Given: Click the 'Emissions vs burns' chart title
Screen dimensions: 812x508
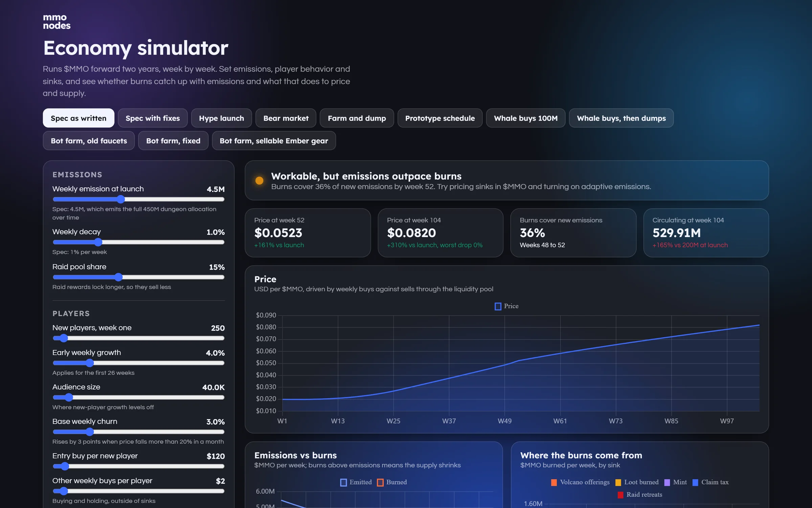Looking at the screenshot, I should [295, 455].
